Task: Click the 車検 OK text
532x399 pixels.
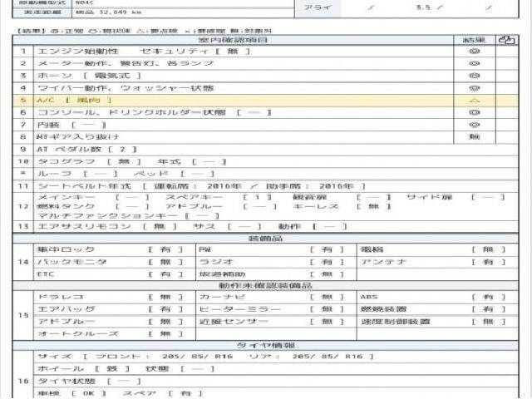Action: pyautogui.click(x=72, y=393)
